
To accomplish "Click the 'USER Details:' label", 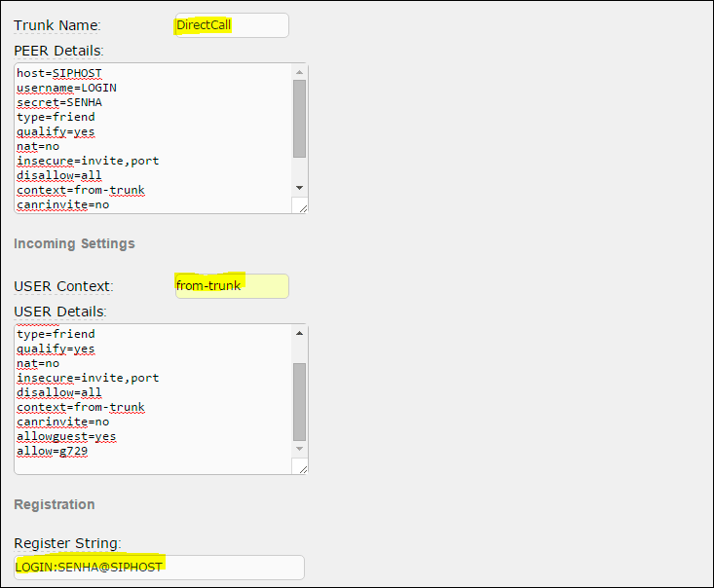I will pos(60,312).
